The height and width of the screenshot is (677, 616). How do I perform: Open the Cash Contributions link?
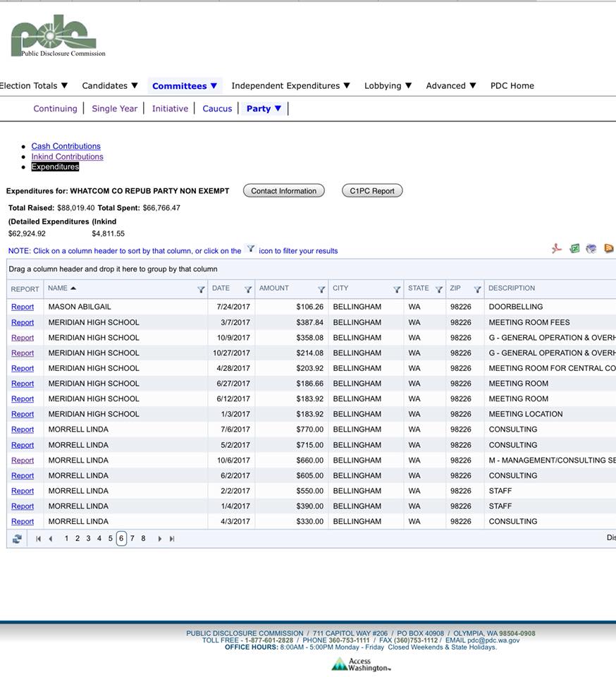pyautogui.click(x=66, y=146)
